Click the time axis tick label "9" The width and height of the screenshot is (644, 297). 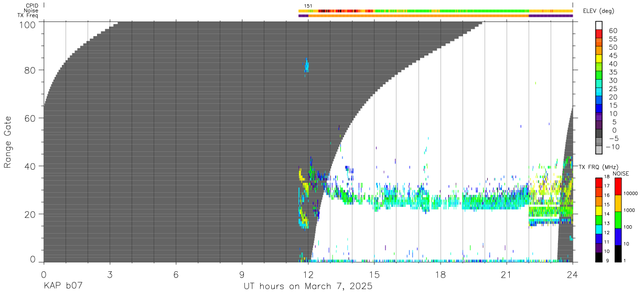coord(242,274)
